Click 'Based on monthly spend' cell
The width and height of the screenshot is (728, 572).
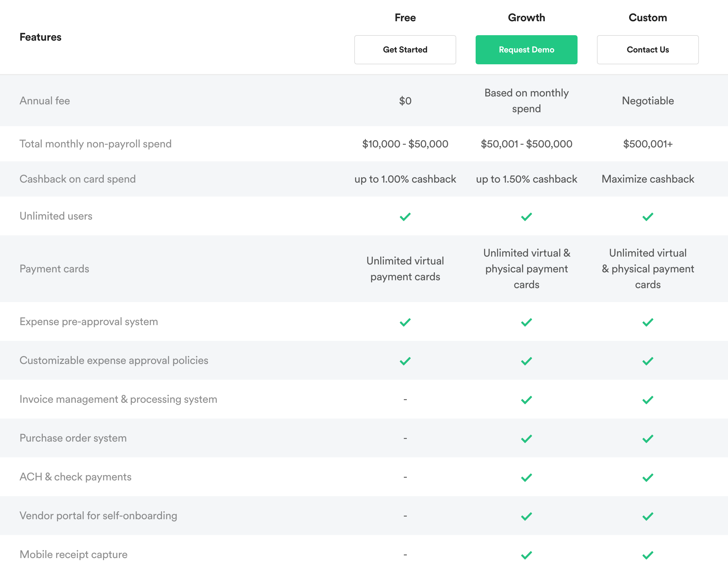pyautogui.click(x=526, y=100)
